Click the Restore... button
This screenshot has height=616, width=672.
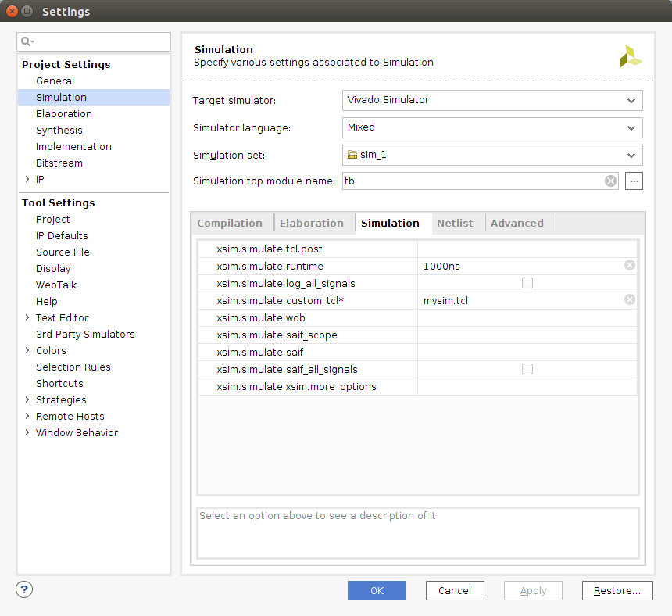(x=617, y=590)
